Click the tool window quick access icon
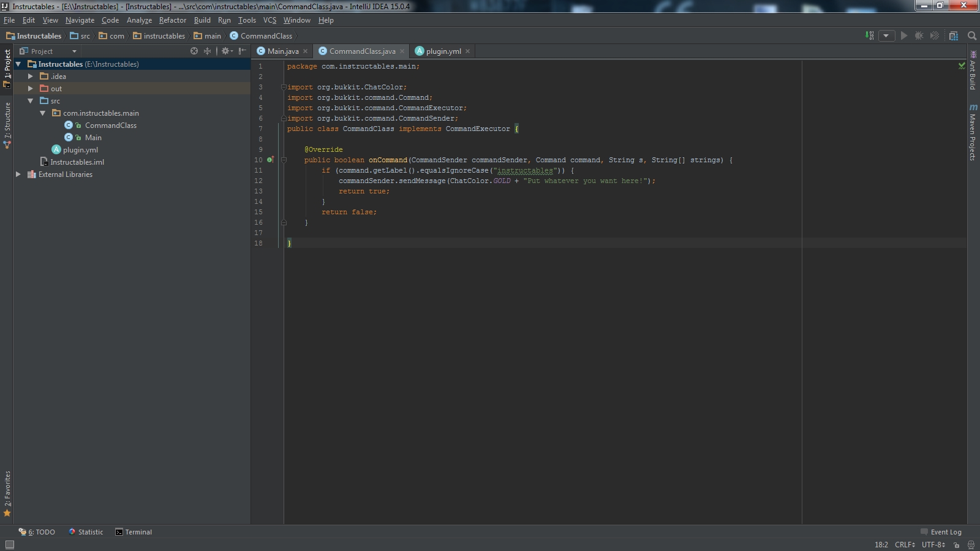The height and width of the screenshot is (551, 980). pos(9,544)
